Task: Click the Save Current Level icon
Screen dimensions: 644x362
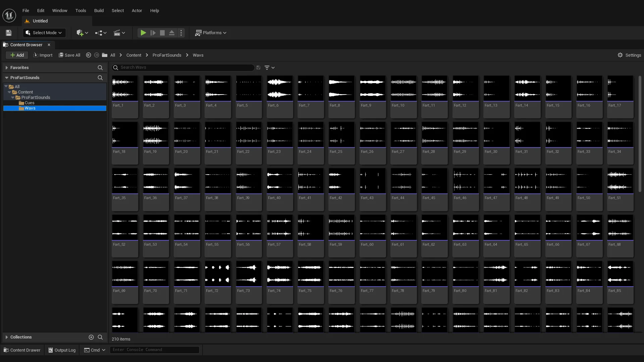Action: point(8,33)
